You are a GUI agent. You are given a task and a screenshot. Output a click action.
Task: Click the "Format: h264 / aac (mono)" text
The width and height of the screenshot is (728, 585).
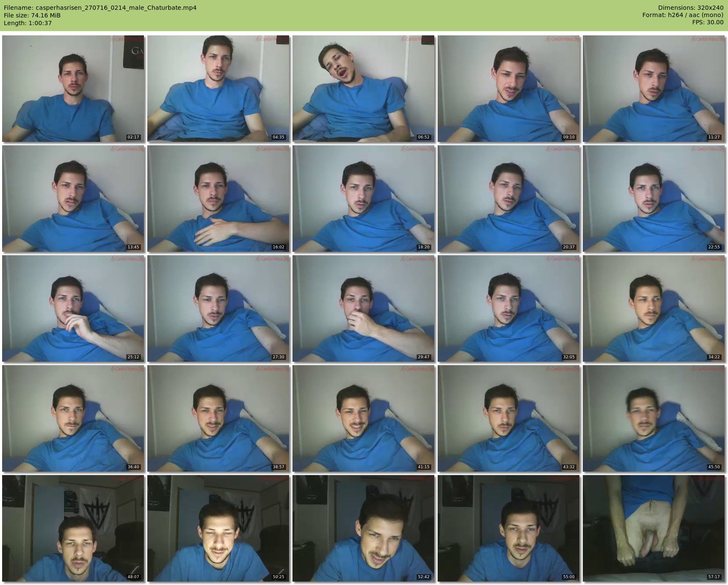coord(683,15)
